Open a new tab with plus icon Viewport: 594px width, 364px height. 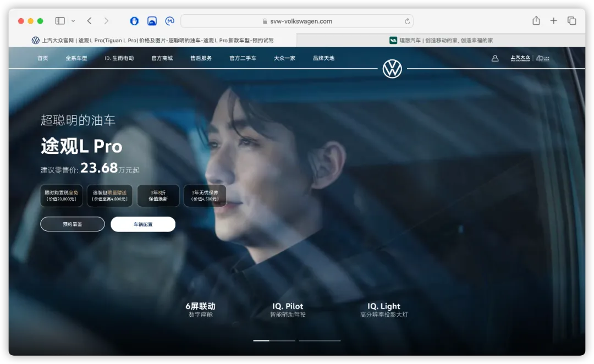click(x=553, y=21)
